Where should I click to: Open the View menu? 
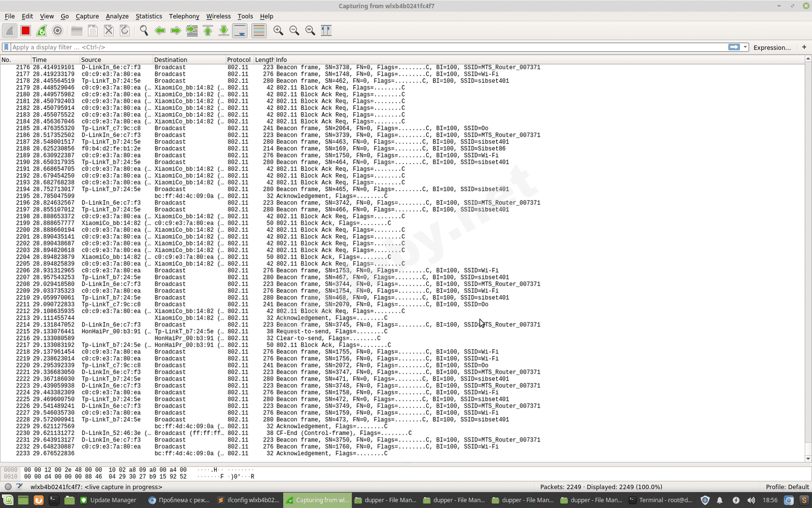[x=47, y=16]
